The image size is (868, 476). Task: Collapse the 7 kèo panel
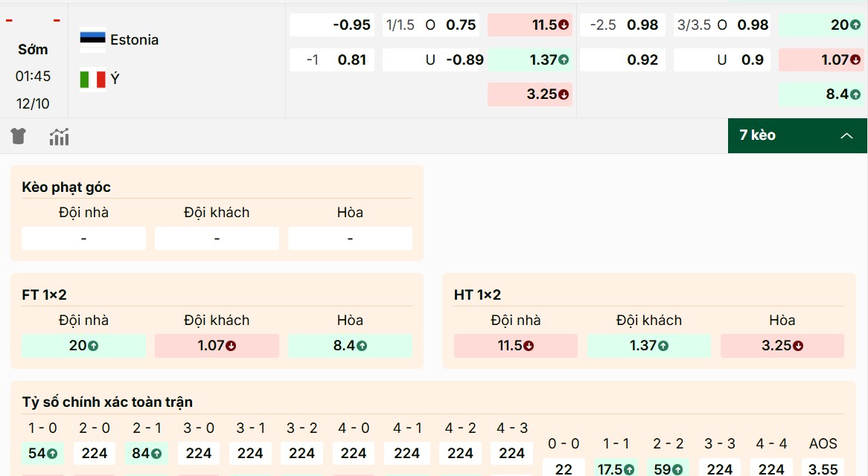(x=846, y=136)
